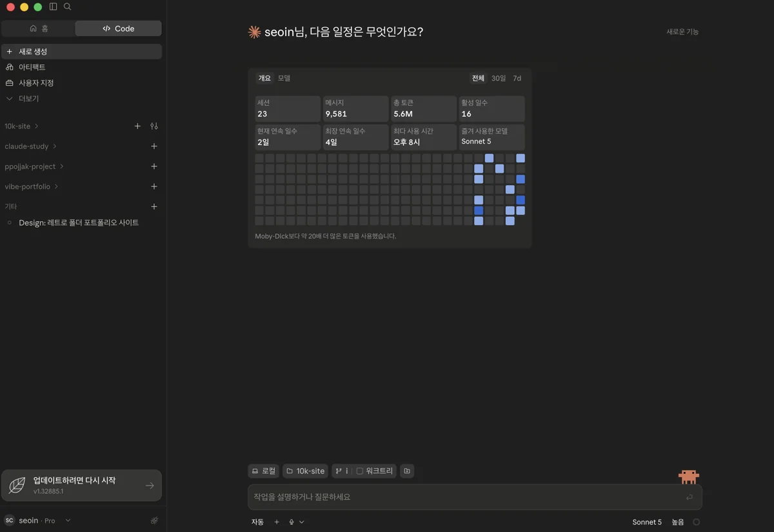Open the 로컬 environment selector
774x532 pixels.
click(263, 471)
